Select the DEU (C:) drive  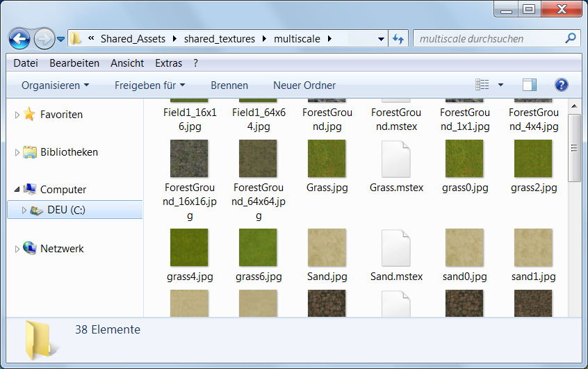pyautogui.click(x=66, y=210)
